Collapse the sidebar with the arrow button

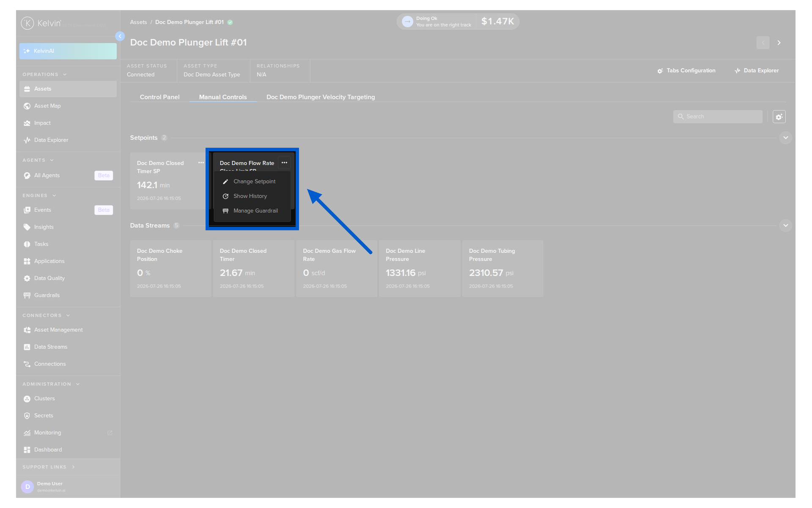click(x=120, y=36)
